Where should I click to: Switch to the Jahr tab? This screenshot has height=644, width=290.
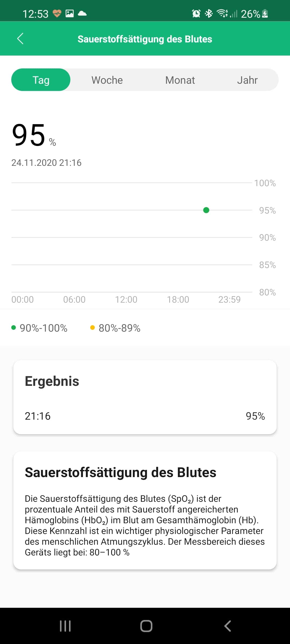[247, 80]
